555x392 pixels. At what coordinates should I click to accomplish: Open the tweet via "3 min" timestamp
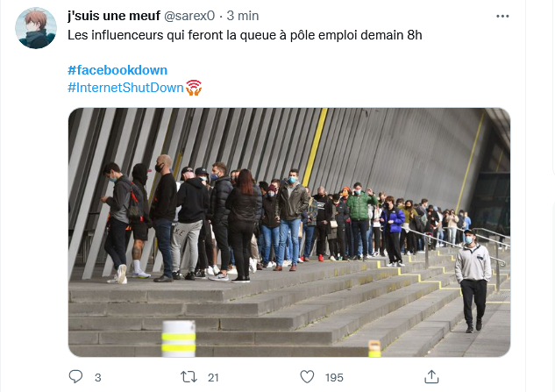click(x=242, y=16)
